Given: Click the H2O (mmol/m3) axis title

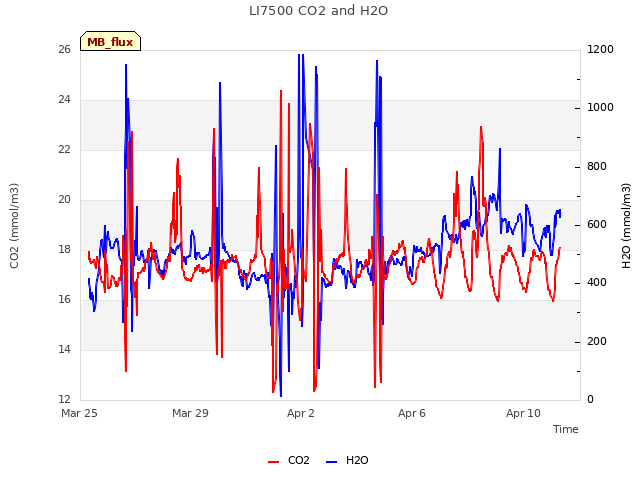Looking at the screenshot, I should pyautogui.click(x=626, y=226).
